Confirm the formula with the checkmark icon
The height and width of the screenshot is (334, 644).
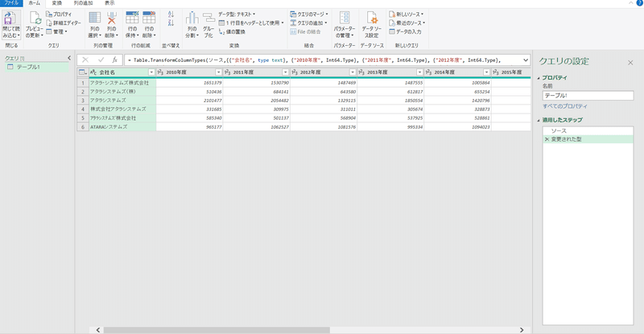[101, 60]
